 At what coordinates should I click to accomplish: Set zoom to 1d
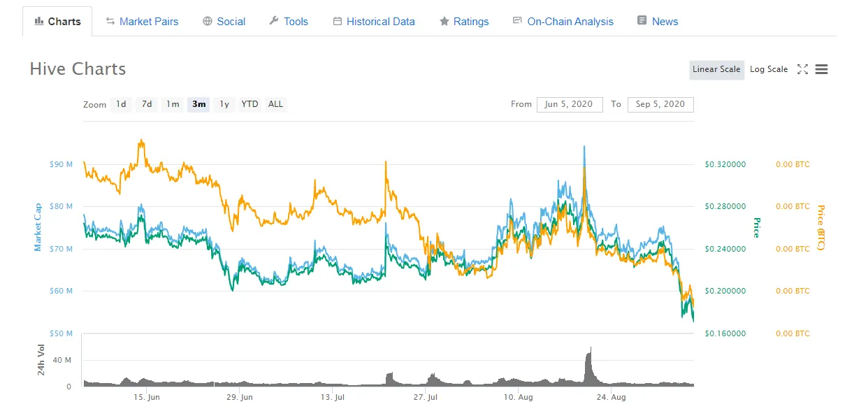coord(121,104)
